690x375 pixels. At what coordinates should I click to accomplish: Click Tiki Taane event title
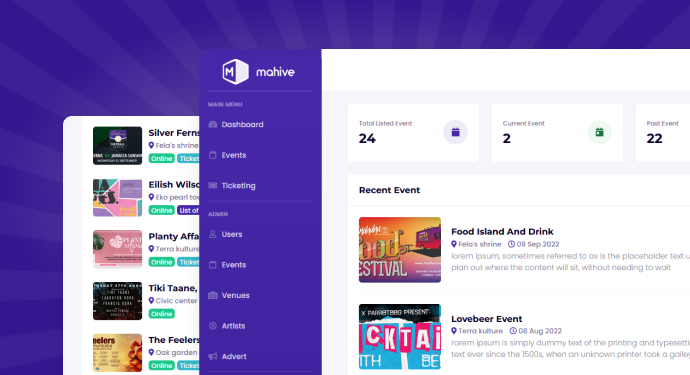coord(173,288)
